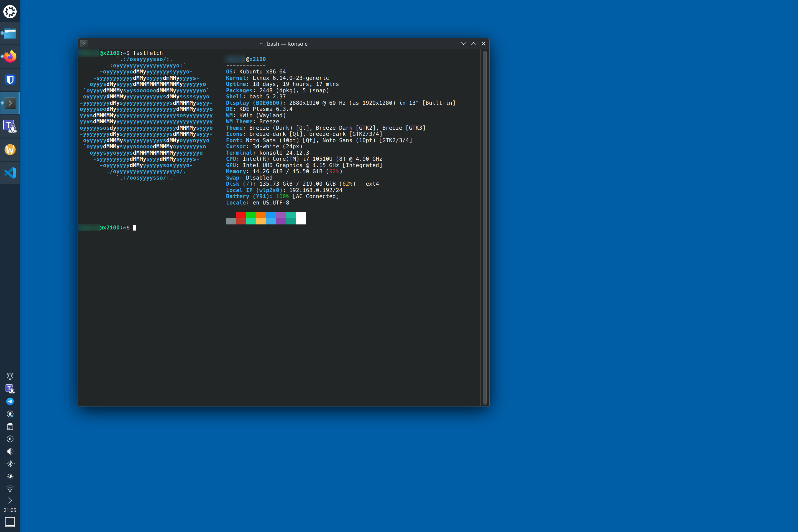The image size is (798, 532).
Task: Click the Local IP 192.168.0.192/24 line
Action: pos(284,190)
